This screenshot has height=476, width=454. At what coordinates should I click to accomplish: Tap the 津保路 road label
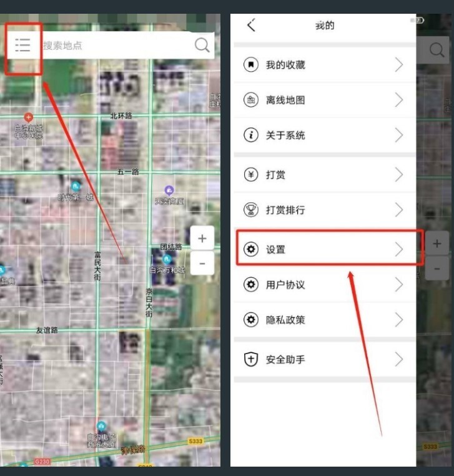[x=133, y=450]
